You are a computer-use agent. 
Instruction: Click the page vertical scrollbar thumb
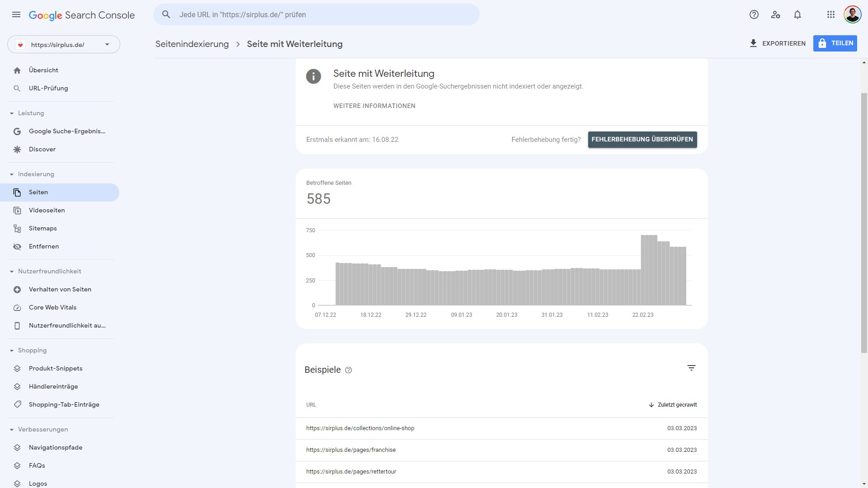[864, 223]
